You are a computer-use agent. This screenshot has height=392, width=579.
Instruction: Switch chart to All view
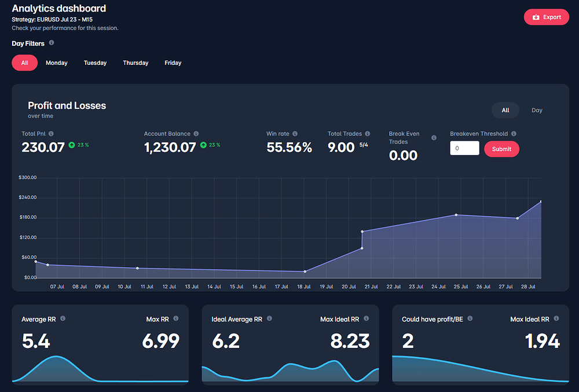tap(505, 110)
